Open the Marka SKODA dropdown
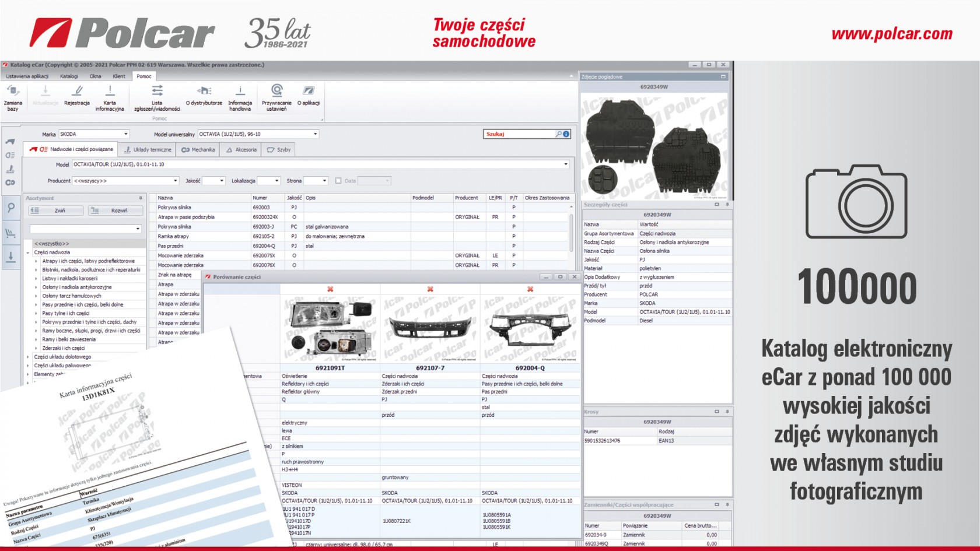The image size is (980, 551). 125,134
